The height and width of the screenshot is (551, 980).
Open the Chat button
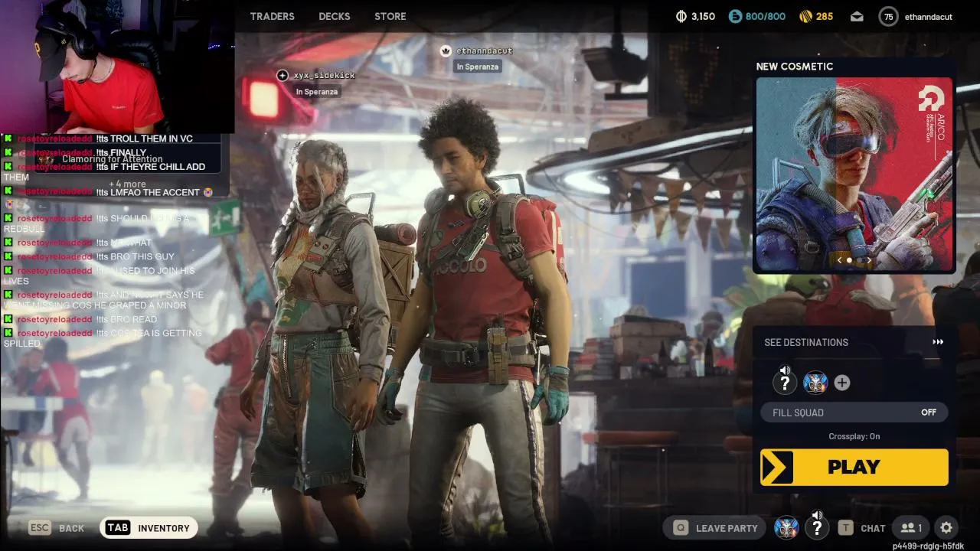pyautogui.click(x=861, y=528)
